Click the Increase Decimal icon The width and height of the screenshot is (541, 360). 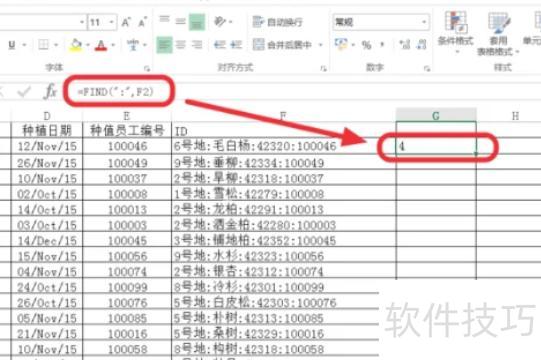(x=405, y=45)
